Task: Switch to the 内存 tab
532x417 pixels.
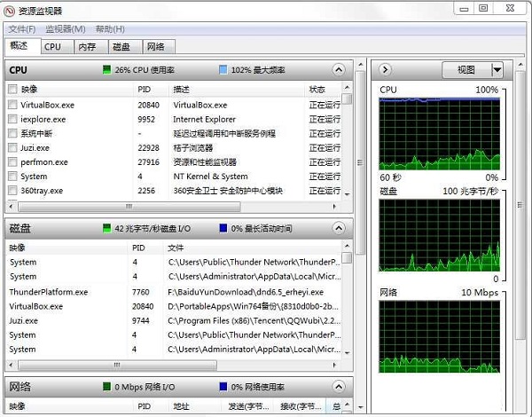Action: (x=87, y=47)
